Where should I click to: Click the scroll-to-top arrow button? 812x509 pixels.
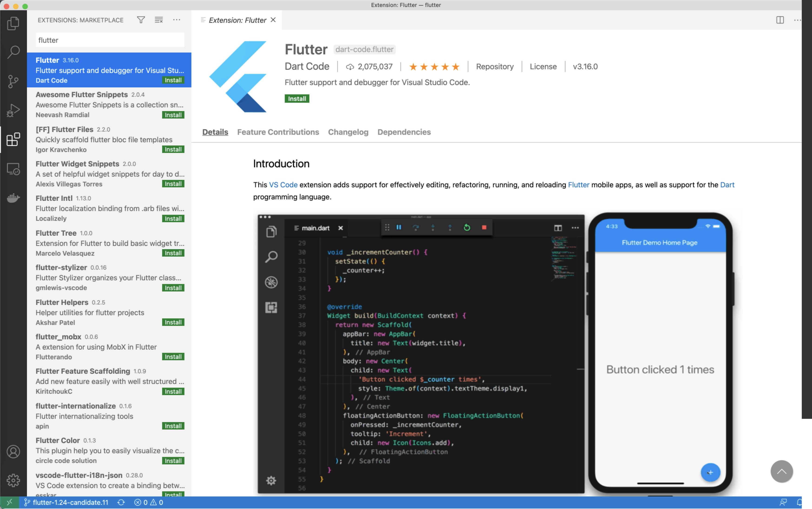click(x=781, y=471)
